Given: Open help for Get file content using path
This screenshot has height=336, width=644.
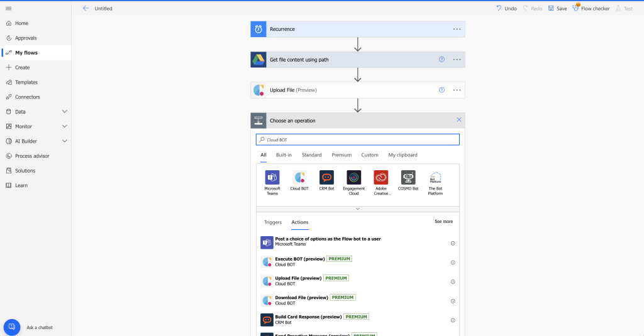Looking at the screenshot, I should coord(441,60).
